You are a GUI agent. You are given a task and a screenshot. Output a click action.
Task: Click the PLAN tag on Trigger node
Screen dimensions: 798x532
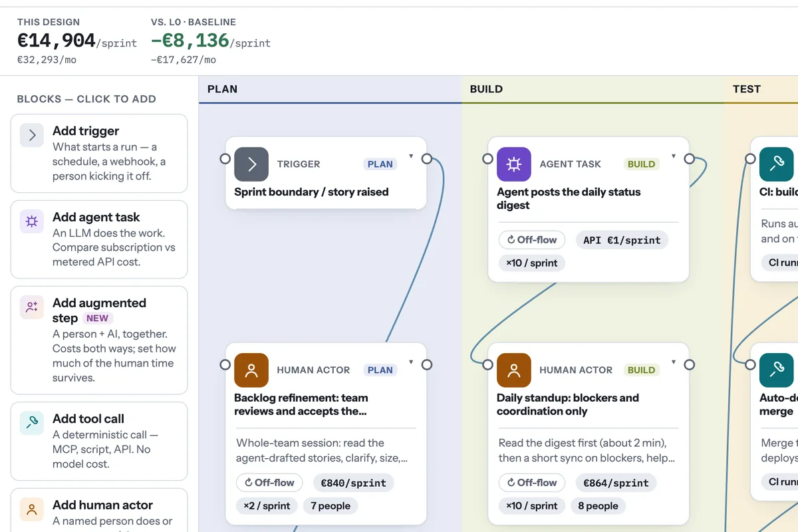coord(380,164)
